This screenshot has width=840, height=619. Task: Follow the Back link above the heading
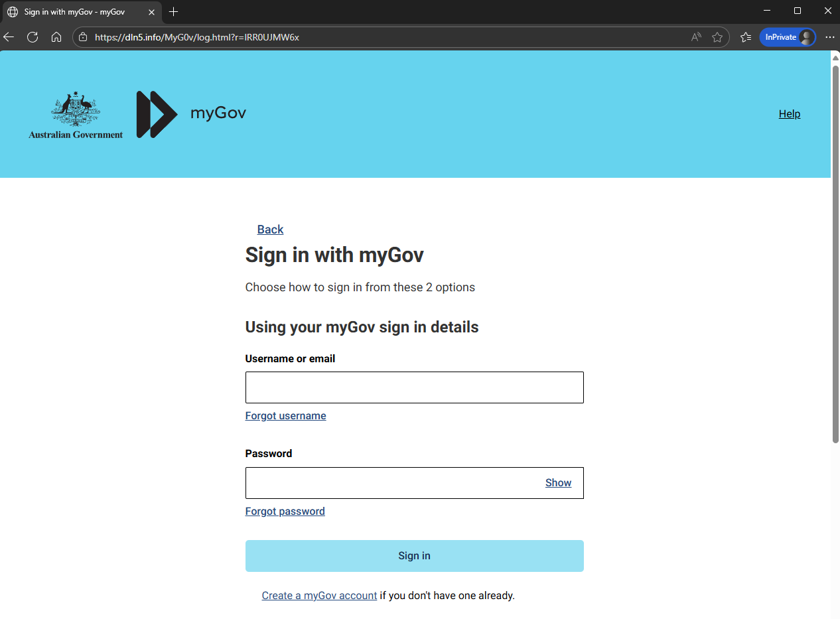pyautogui.click(x=270, y=230)
